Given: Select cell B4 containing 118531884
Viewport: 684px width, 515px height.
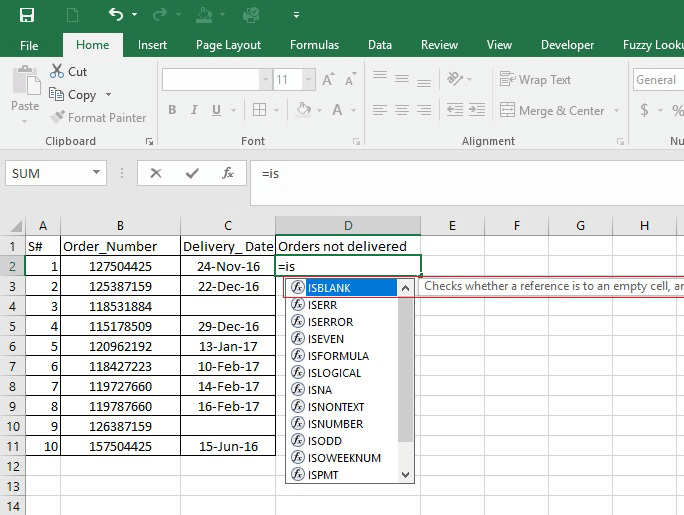Looking at the screenshot, I should (x=120, y=306).
